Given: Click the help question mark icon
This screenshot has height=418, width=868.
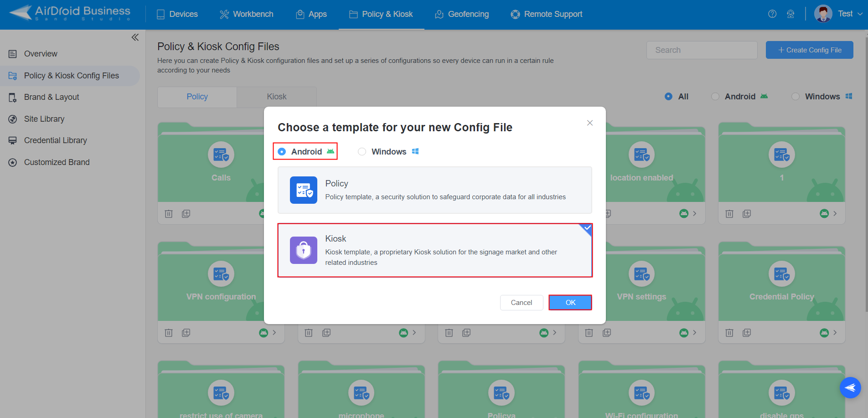Looking at the screenshot, I should pos(772,14).
